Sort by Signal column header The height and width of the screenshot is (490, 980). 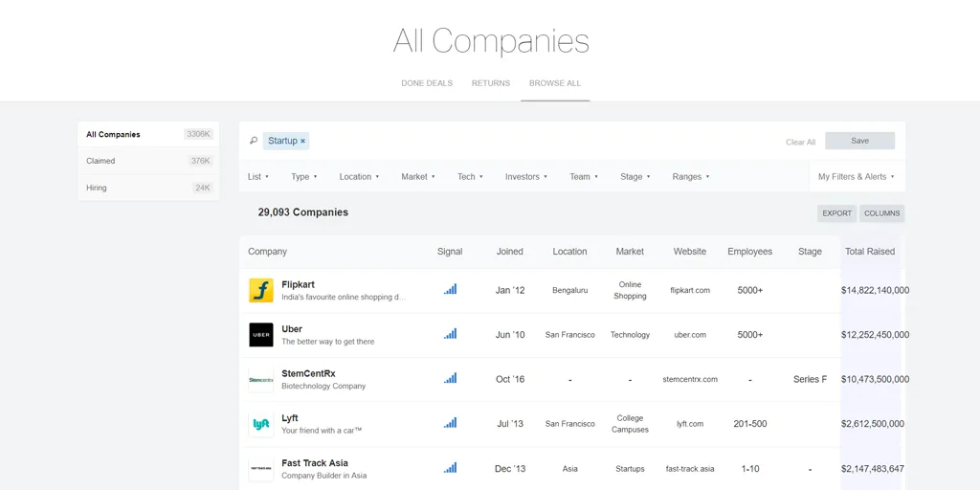pos(450,252)
